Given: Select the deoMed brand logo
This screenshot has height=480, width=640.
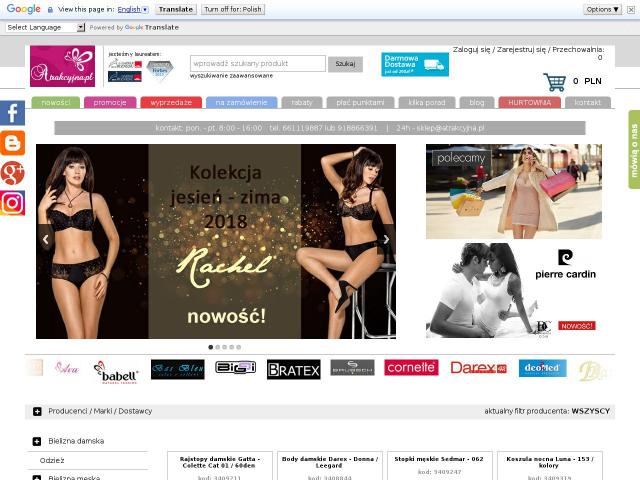Looking at the screenshot, I should tap(542, 368).
